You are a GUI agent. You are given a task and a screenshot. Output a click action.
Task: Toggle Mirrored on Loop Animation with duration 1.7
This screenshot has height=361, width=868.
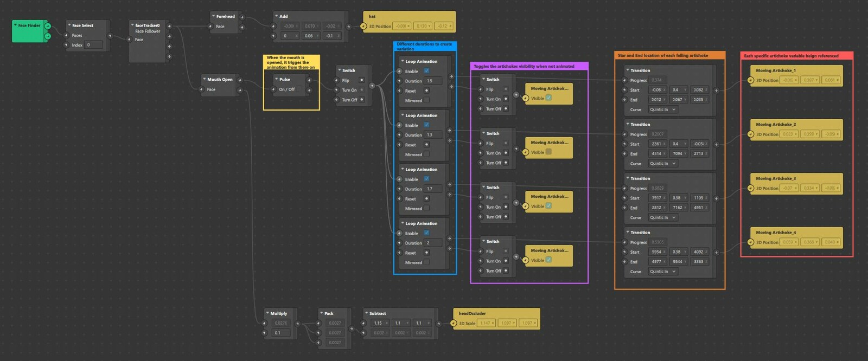click(x=426, y=208)
